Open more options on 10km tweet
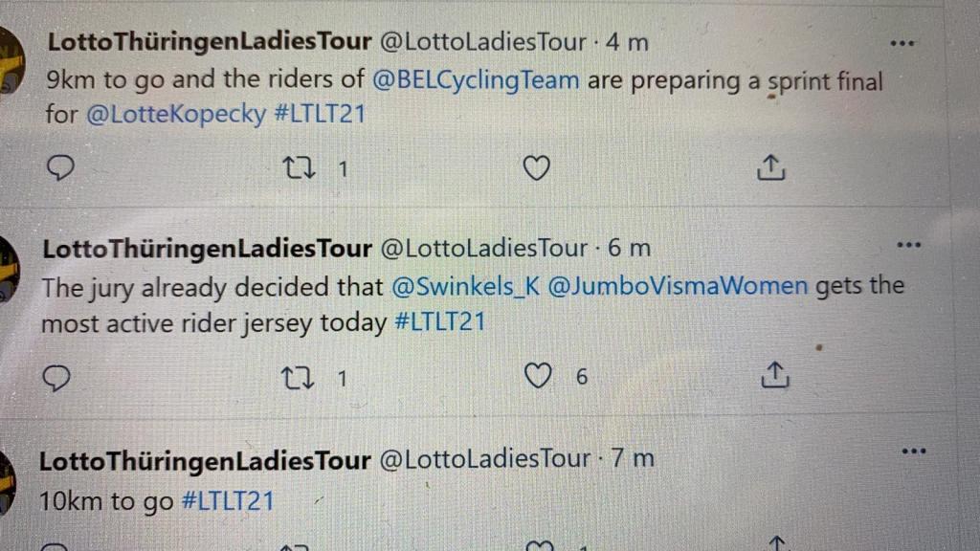The width and height of the screenshot is (980, 551). tap(914, 452)
